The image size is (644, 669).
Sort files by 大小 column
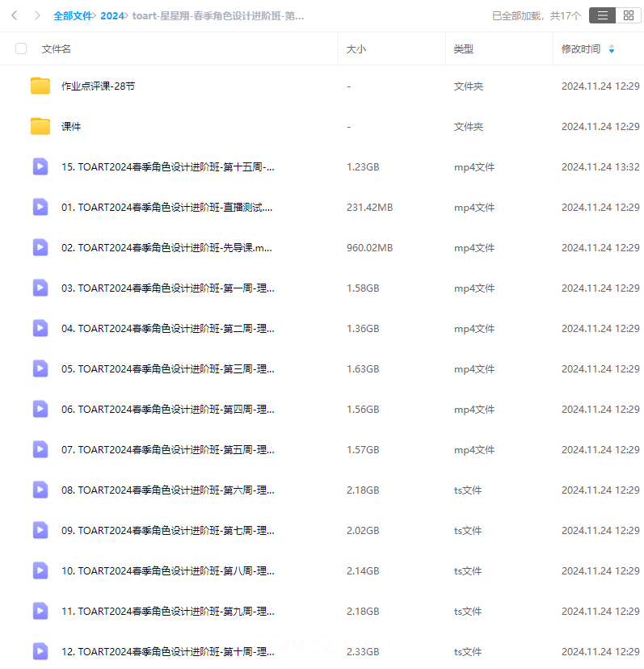pyautogui.click(x=356, y=48)
